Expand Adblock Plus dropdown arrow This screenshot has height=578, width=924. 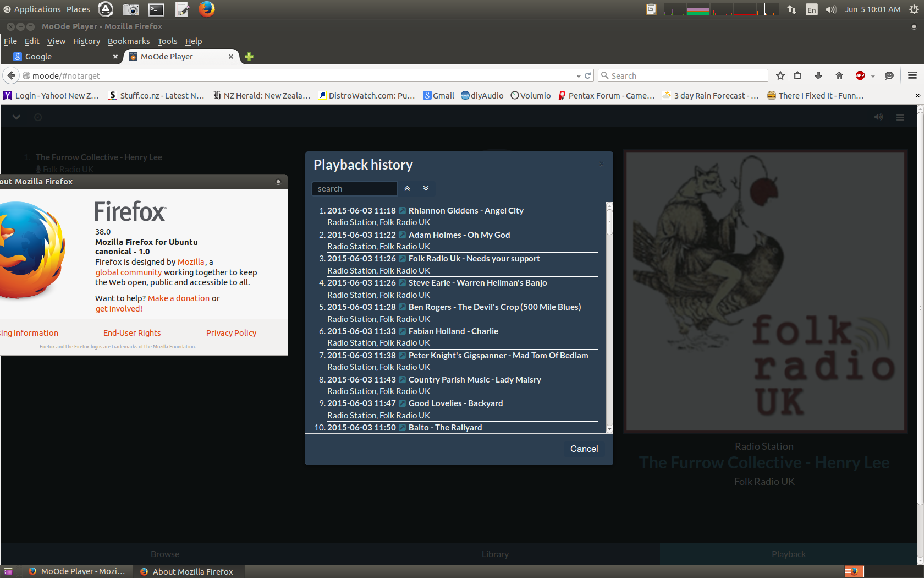click(873, 76)
